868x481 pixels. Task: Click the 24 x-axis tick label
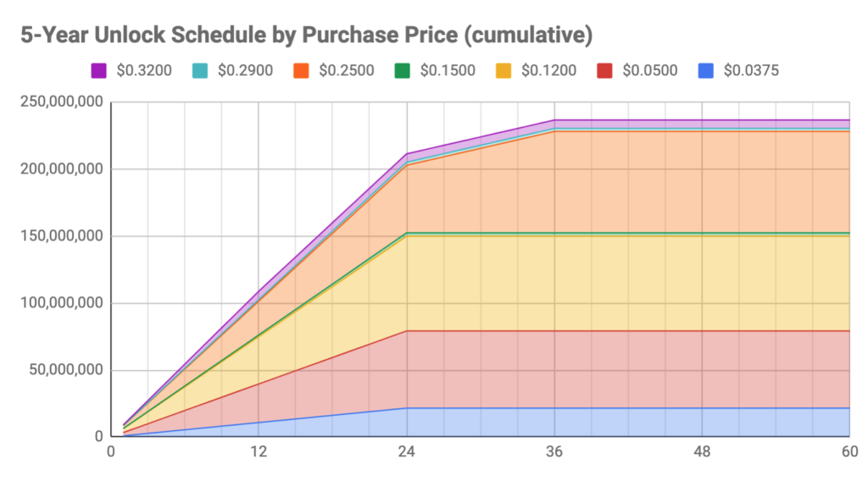[406, 451]
